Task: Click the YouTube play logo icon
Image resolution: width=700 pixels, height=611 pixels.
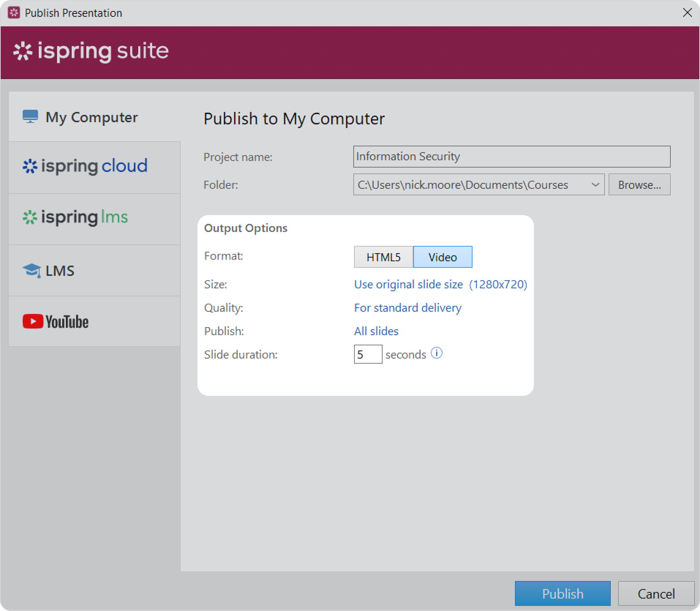Action: point(33,322)
